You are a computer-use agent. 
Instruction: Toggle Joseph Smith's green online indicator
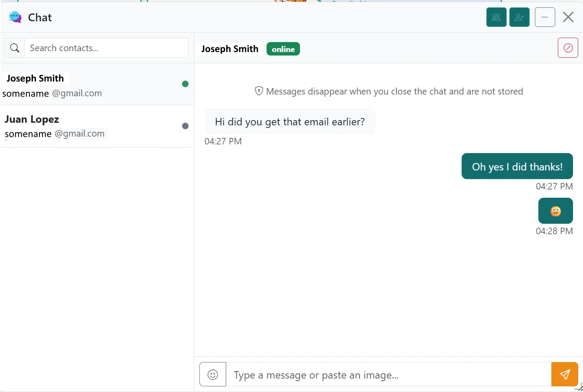[185, 84]
